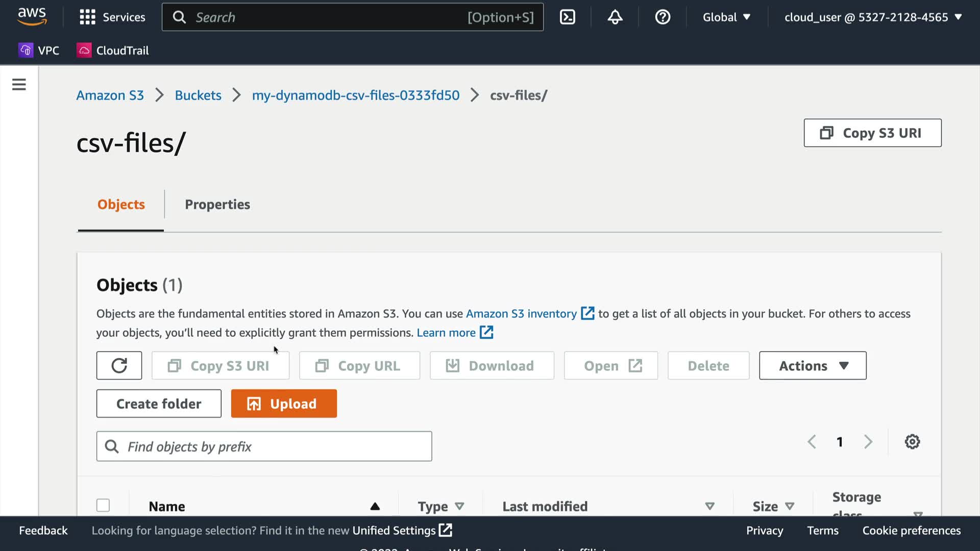Open the Amazon S3 inventory link
This screenshot has height=551, width=980.
(x=521, y=314)
